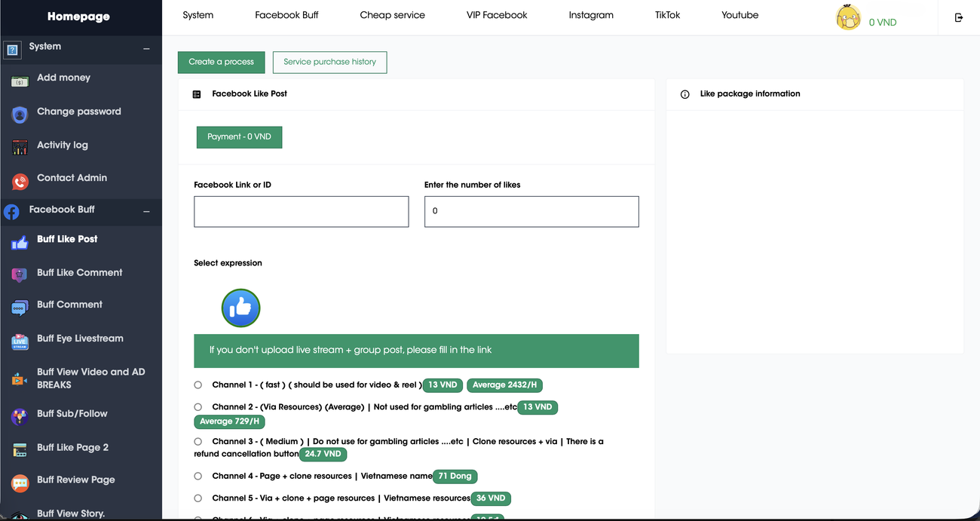Click the Contact Admin phone icon
The image size is (980, 521).
(x=20, y=181)
